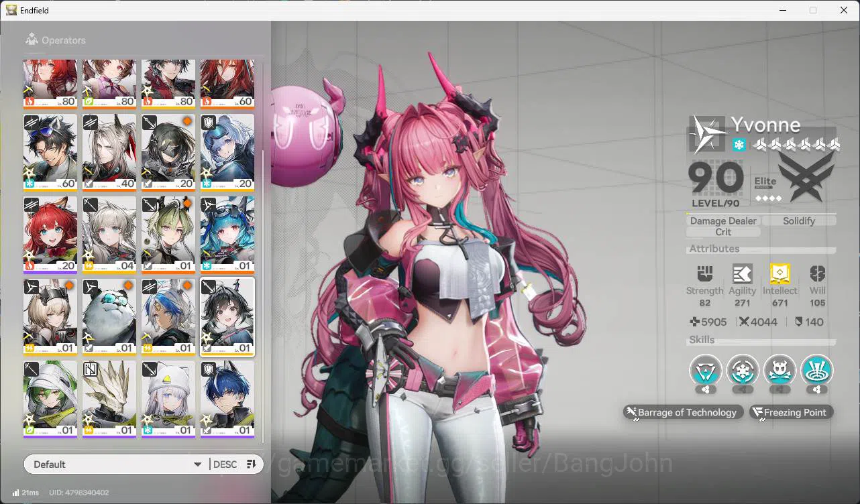Select the horned dragon creature operator card

(109, 400)
